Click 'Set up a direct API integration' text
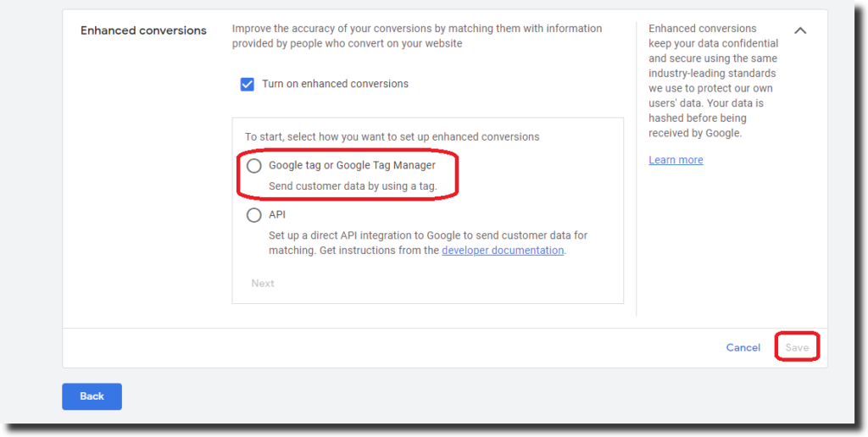The height and width of the screenshot is (437, 868). 428,243
